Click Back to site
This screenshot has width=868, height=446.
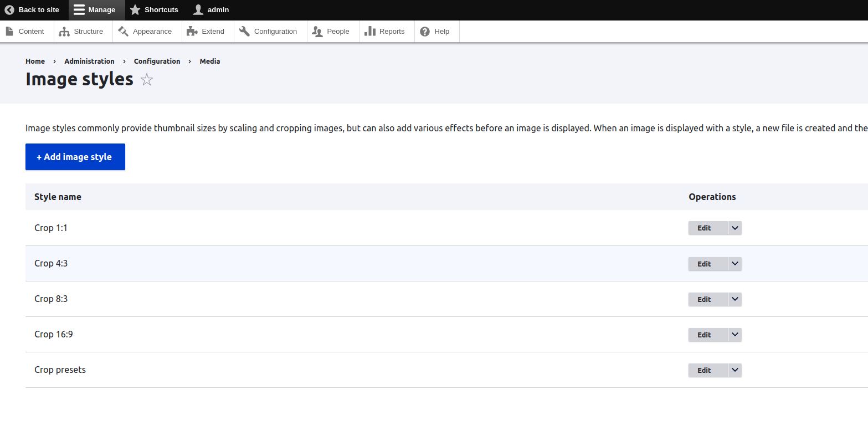[32, 9]
